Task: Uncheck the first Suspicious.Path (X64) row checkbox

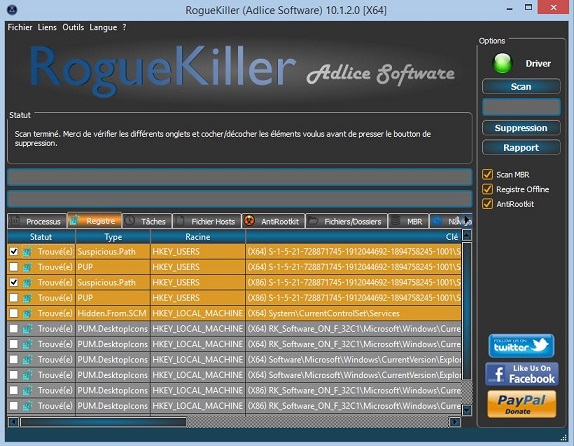Action: click(x=14, y=252)
